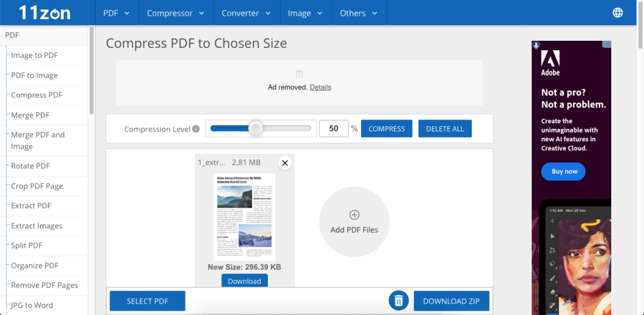Viewport: 644px width, 315px height.
Task: Click the Adobe logo in the ad
Action: tap(550, 64)
